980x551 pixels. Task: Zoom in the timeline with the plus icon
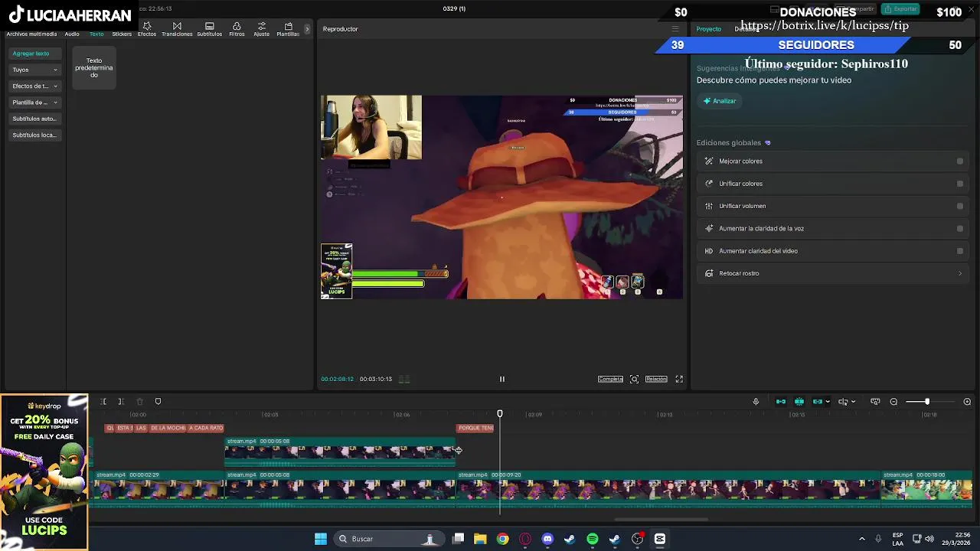coord(967,402)
